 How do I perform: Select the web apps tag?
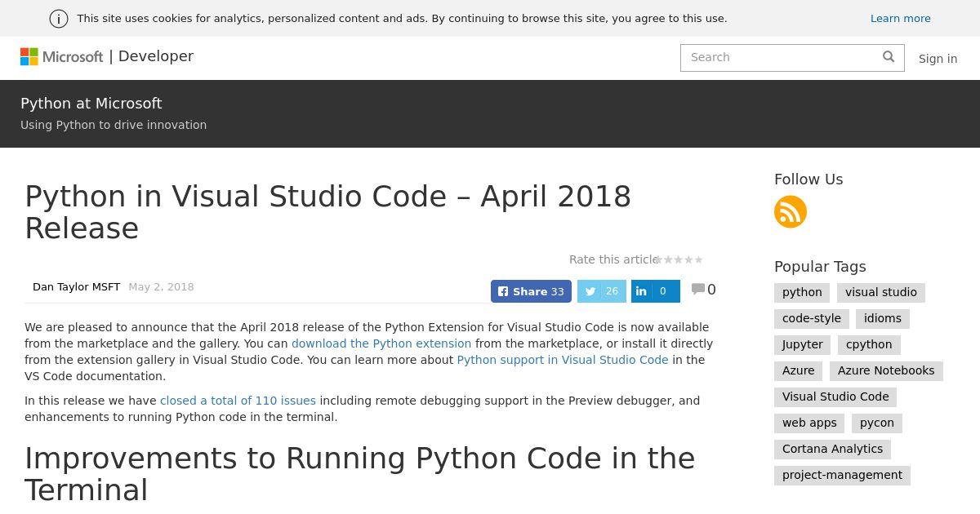click(809, 423)
